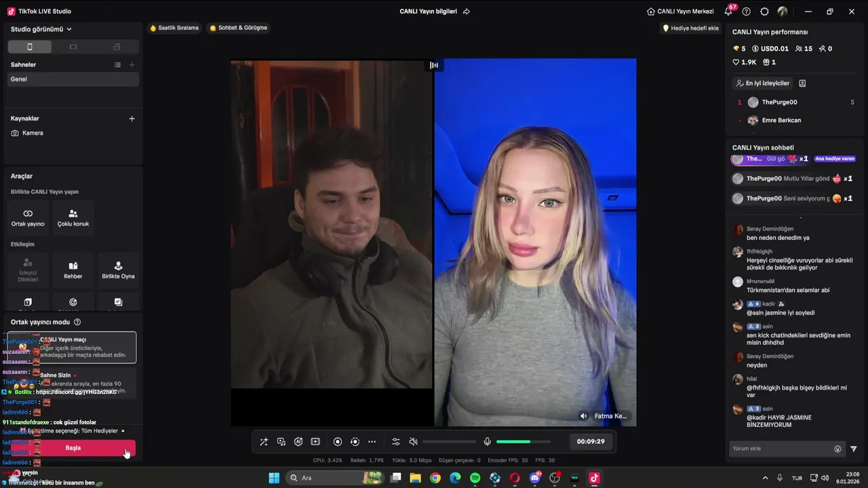Image resolution: width=868 pixels, height=488 pixels.
Task: Adjust the green microphone volume slider
Action: (522, 442)
